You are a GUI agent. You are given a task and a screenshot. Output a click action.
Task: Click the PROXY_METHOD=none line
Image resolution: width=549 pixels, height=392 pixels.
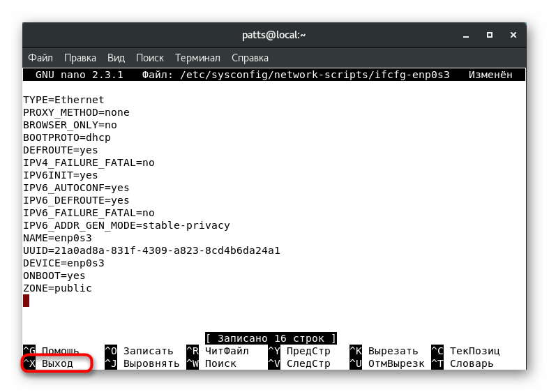coord(76,113)
